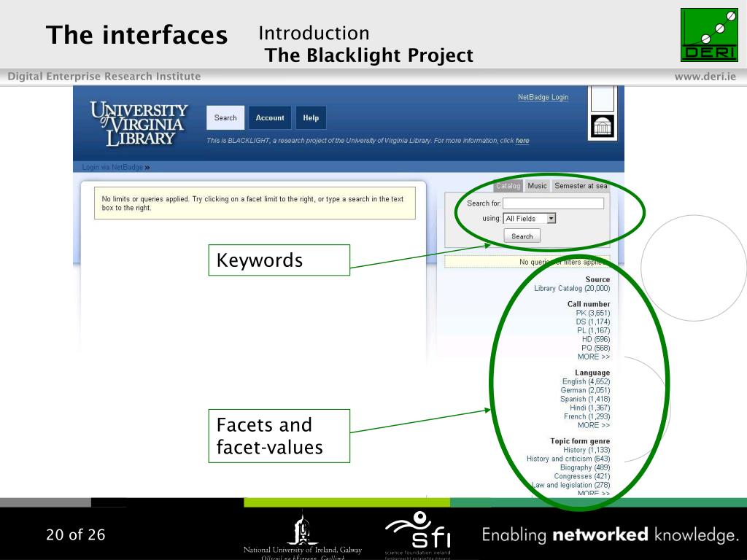
Task: Click the SFI logo in footer
Action: pos(418,533)
